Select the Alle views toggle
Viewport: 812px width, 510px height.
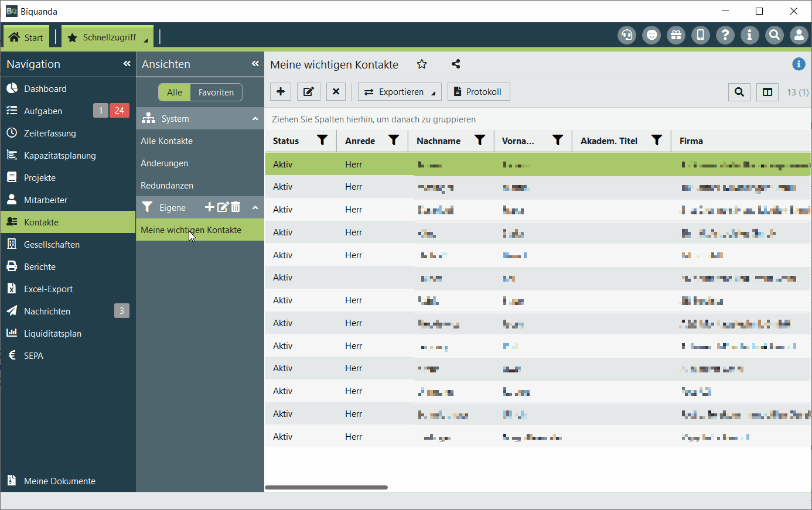click(175, 93)
